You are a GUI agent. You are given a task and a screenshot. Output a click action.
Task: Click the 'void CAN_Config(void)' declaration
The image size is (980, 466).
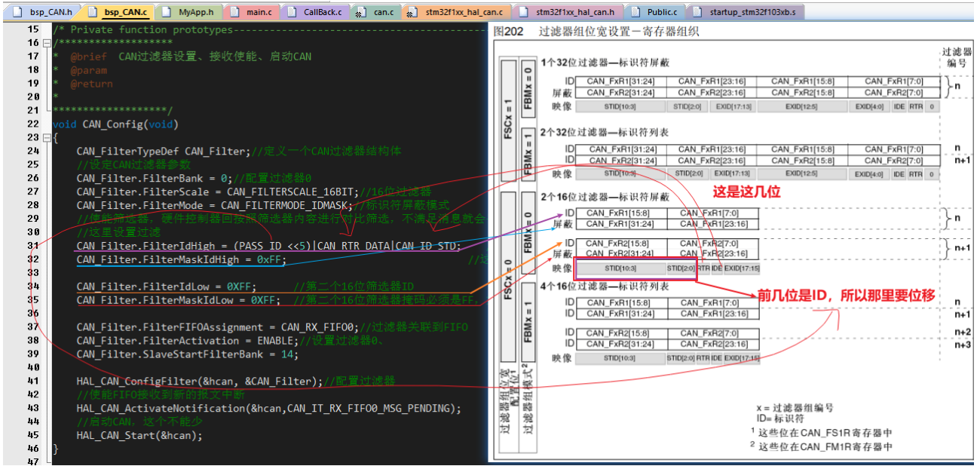(115, 124)
